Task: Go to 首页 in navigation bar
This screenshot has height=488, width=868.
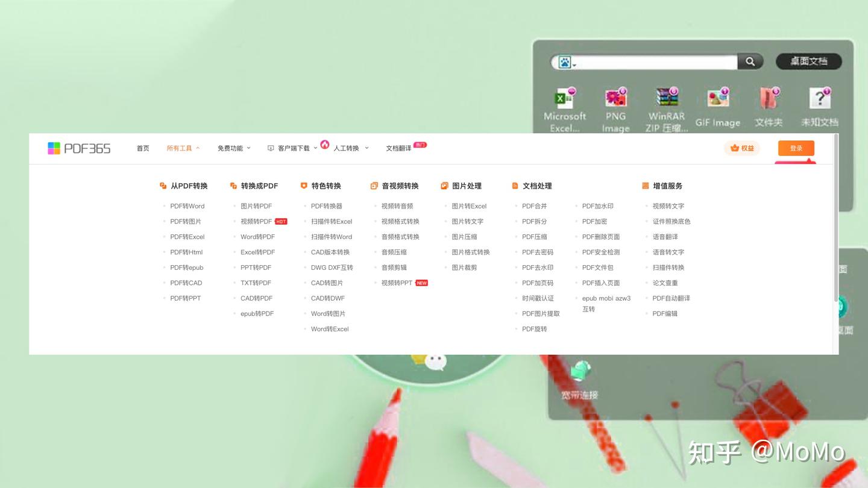Action: coord(143,148)
